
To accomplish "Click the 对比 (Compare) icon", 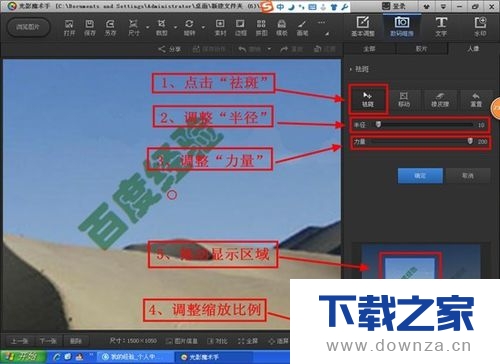I will [217, 341].
